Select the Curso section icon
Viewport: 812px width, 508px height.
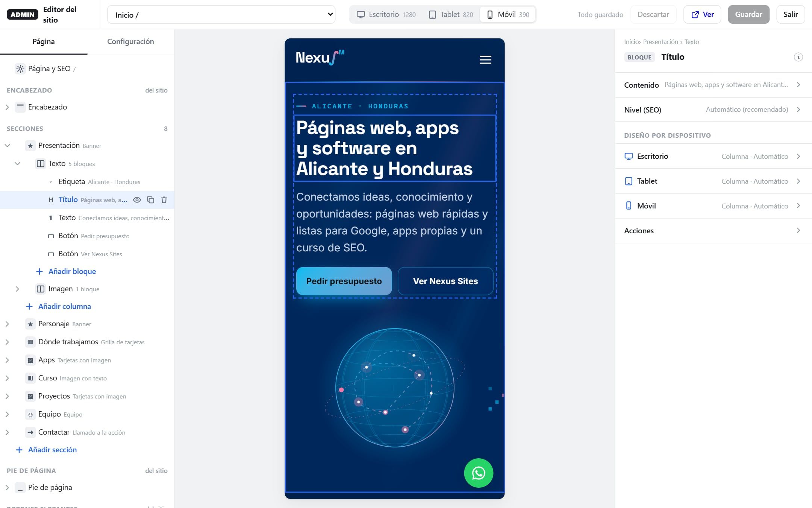pos(30,378)
